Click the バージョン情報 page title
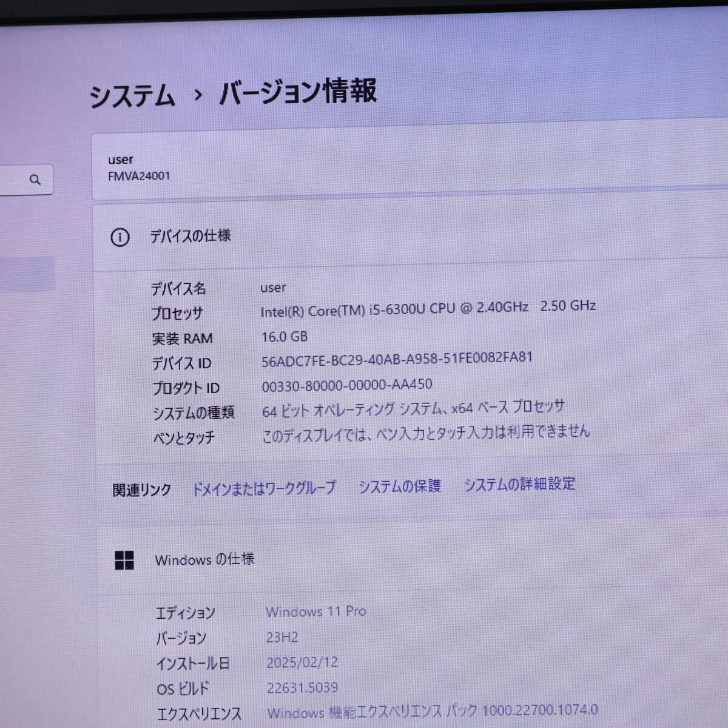Image resolution: width=728 pixels, height=728 pixels. coord(298,92)
